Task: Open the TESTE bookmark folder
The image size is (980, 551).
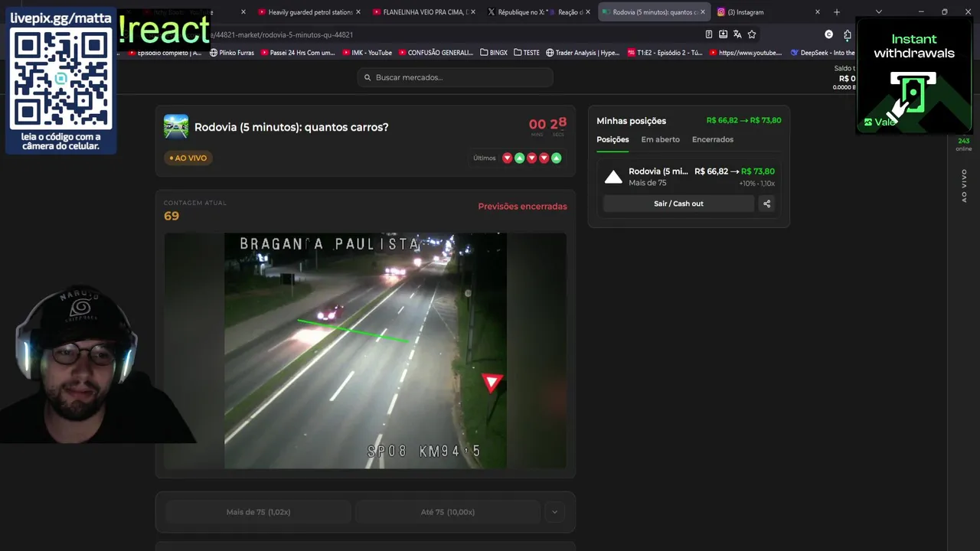Action: tap(528, 53)
